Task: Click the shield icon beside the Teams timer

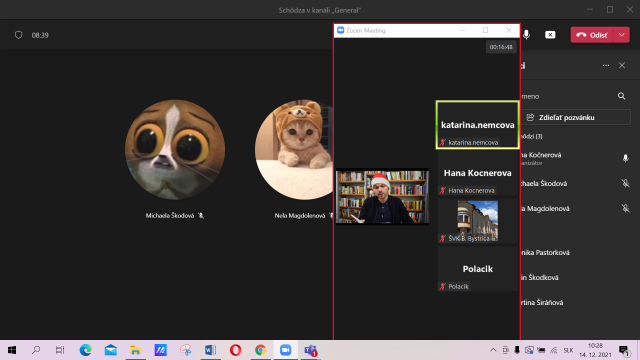Action: [18, 35]
